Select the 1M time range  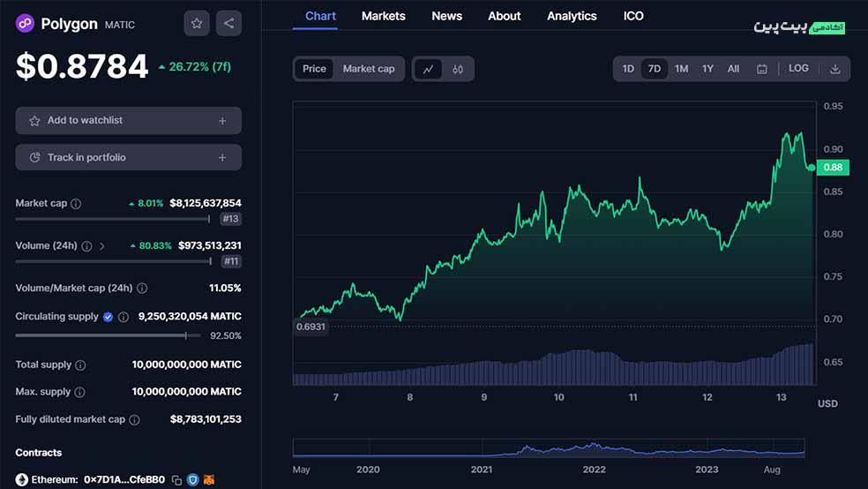(682, 69)
